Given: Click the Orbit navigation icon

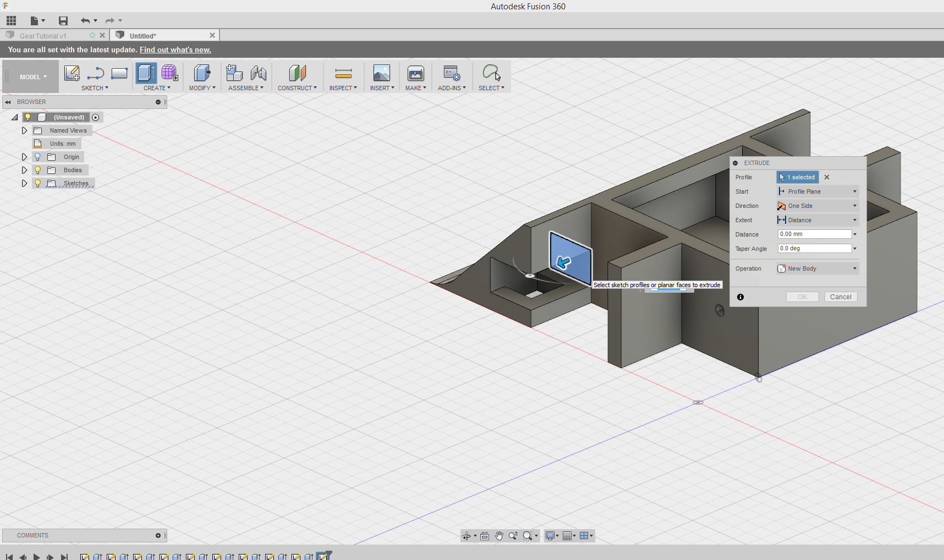Looking at the screenshot, I should (x=466, y=536).
